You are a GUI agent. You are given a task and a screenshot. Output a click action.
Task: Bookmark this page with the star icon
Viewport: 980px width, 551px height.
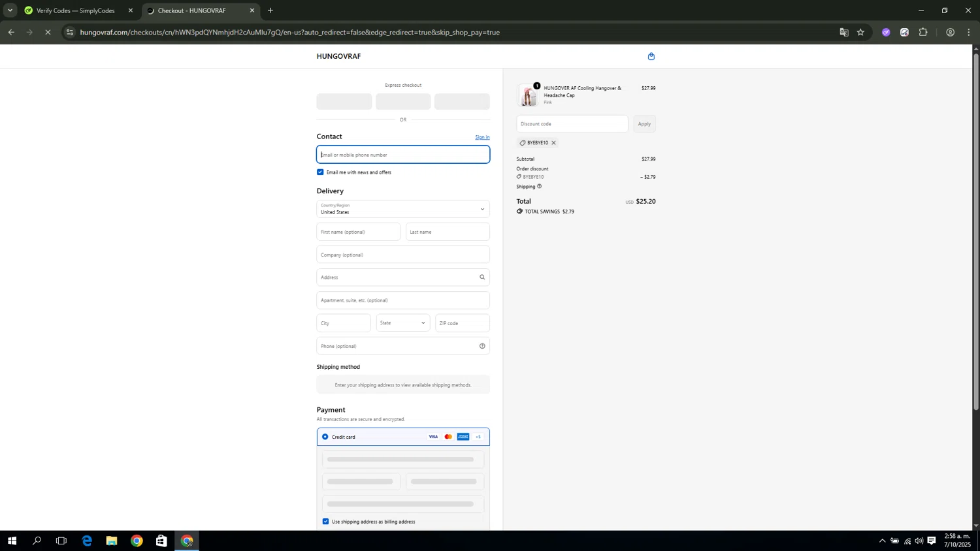860,32
